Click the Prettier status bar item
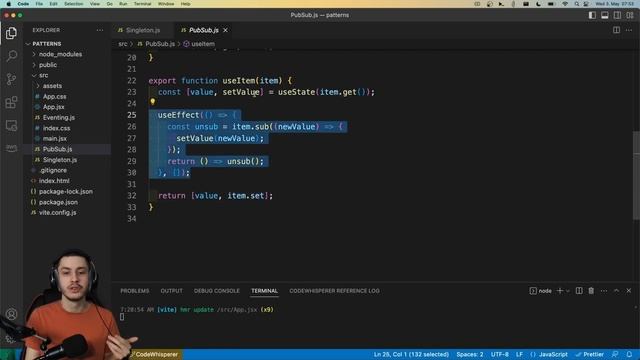This screenshot has width=640, height=360. 589,354
